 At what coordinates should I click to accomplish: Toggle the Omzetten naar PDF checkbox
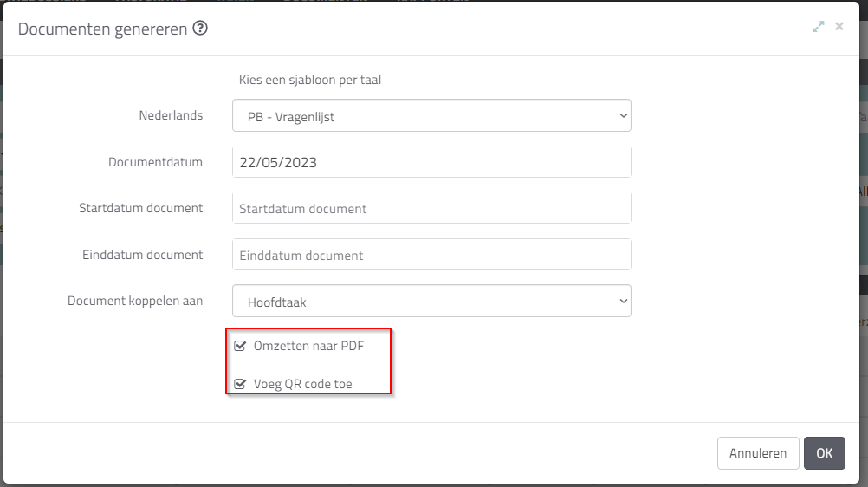click(x=241, y=346)
